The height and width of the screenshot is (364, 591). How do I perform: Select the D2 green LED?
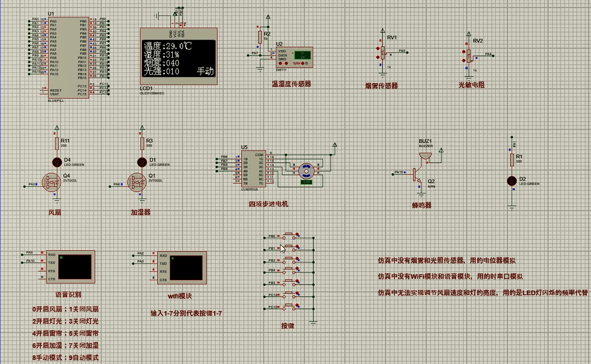point(512,181)
